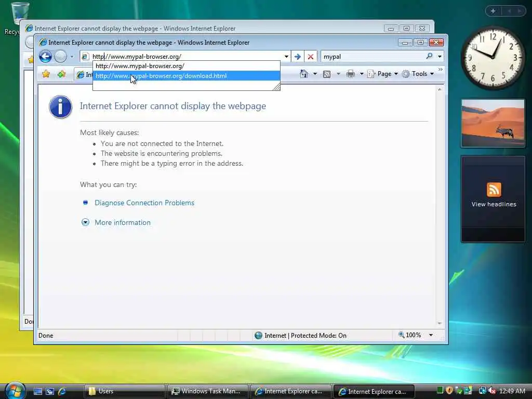Click the page icon in address bar

[x=85, y=57]
